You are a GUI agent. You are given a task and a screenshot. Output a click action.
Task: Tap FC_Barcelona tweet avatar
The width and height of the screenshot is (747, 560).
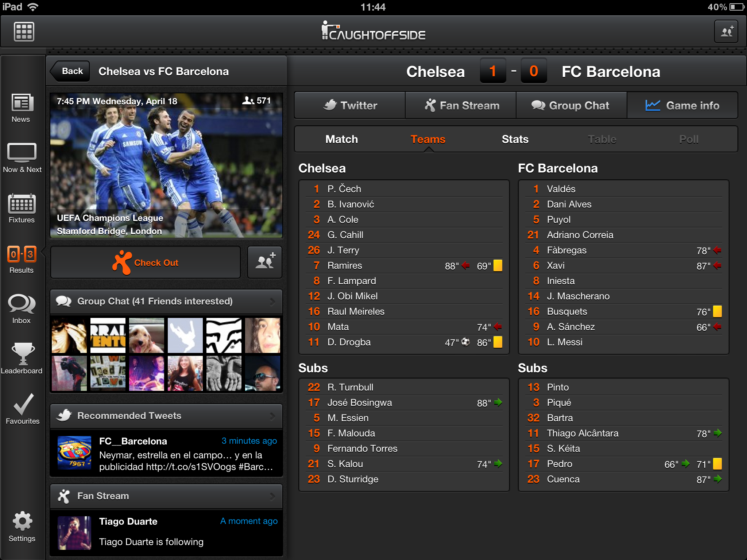point(74,452)
